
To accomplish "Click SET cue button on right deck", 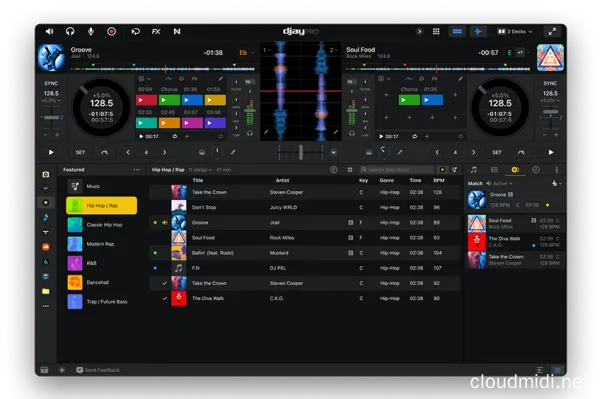I will (x=497, y=152).
